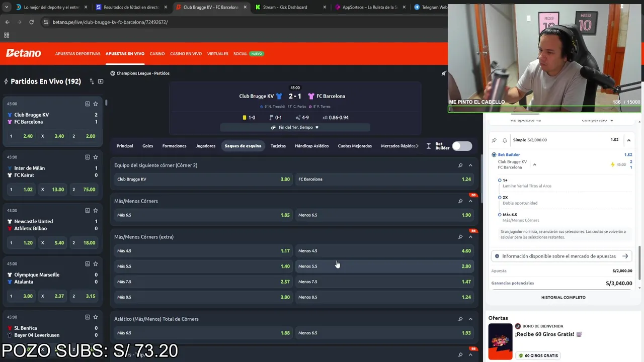644x362 pixels.
Task: Collapse the Asiático Total de Córners section
Action: pos(470,319)
